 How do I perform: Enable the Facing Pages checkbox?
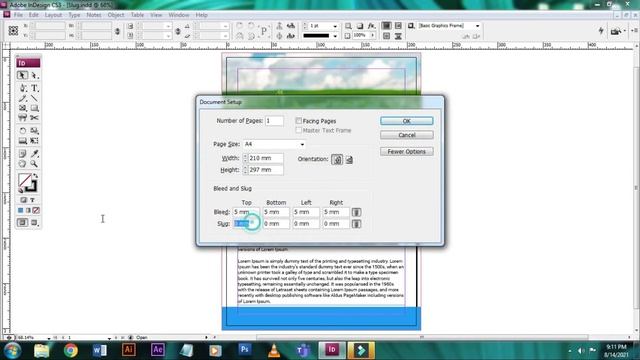299,121
